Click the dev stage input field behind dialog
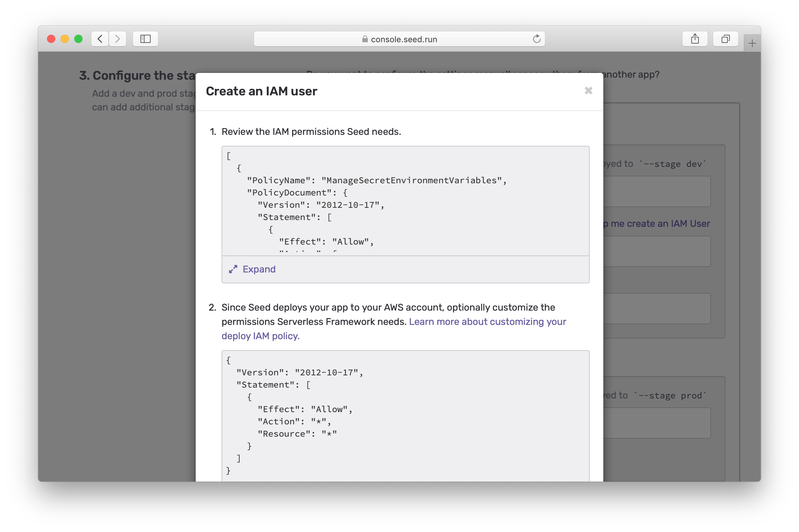This screenshot has width=799, height=532. [657, 191]
